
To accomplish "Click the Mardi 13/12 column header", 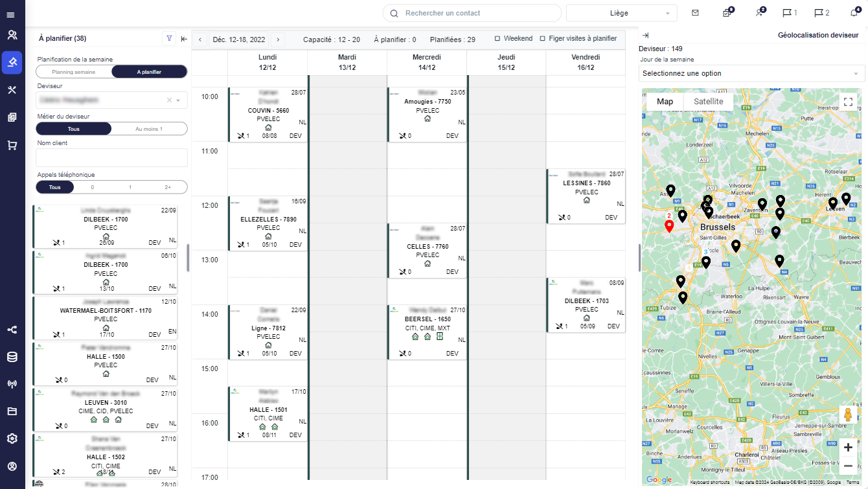I will coord(347,62).
